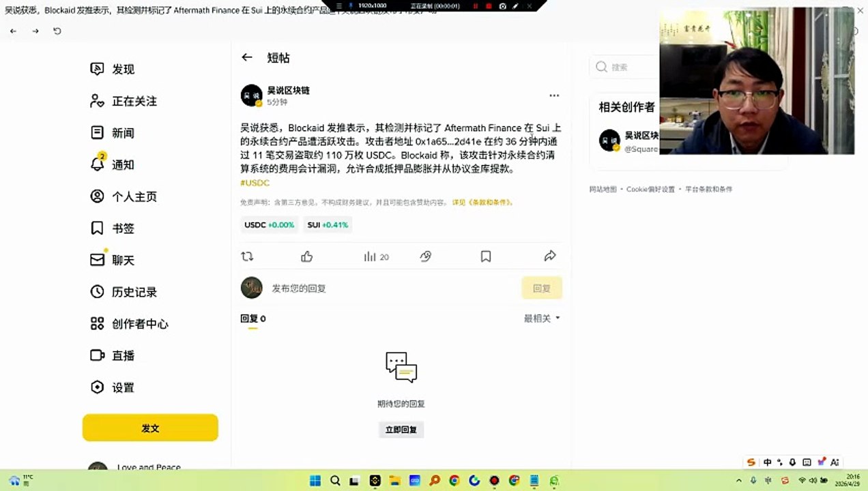Image resolution: width=868 pixels, height=491 pixels.
Task: Open 个人主页 profile page
Action: coord(124,196)
